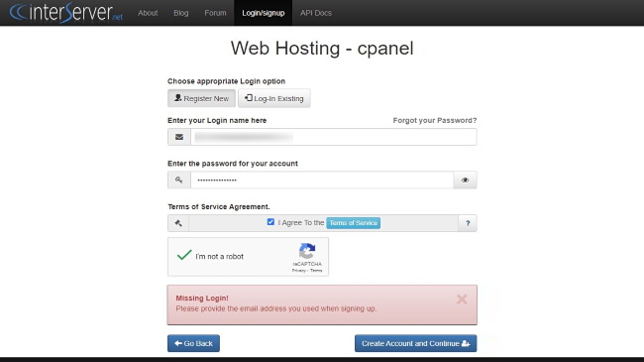Image resolution: width=644 pixels, height=362 pixels.
Task: Focus the account password field
Action: click(322, 181)
